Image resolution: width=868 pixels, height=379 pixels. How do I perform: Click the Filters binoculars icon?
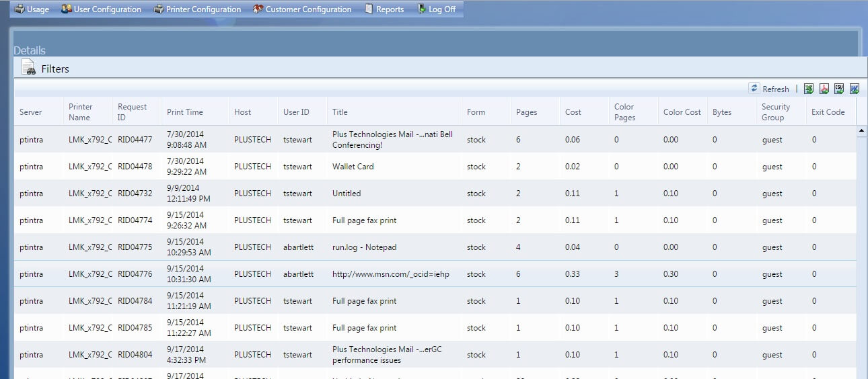(28, 68)
